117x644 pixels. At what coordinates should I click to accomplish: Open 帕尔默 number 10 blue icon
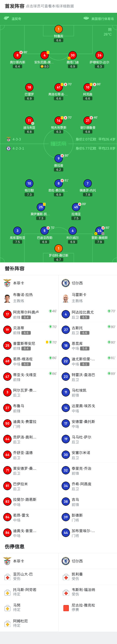pyautogui.click(x=29, y=183)
